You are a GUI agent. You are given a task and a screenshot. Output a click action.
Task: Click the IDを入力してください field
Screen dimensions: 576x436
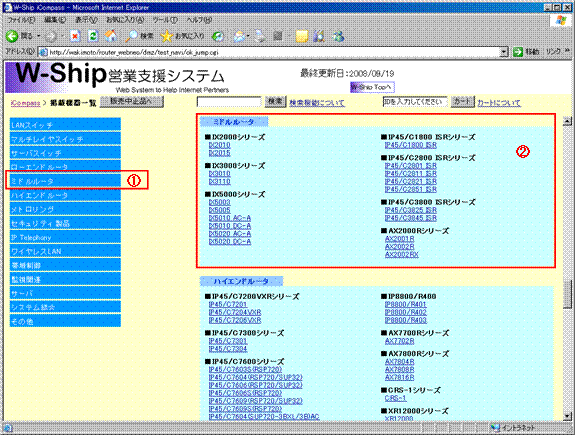tap(415, 101)
